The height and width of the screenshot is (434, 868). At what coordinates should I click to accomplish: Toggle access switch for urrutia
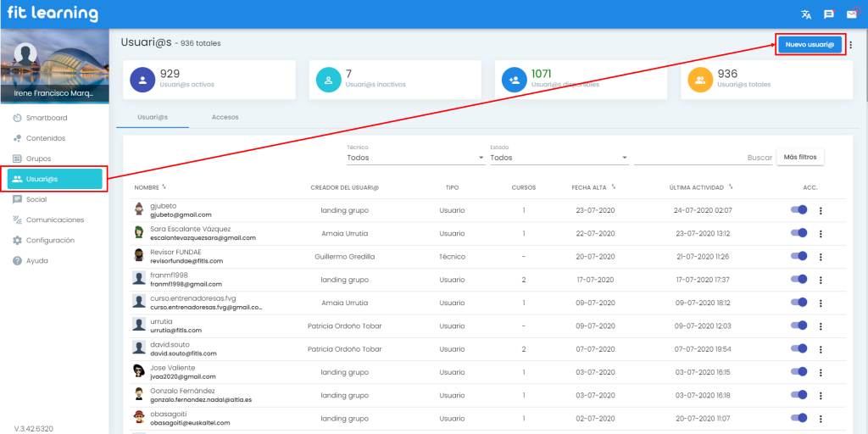click(798, 325)
